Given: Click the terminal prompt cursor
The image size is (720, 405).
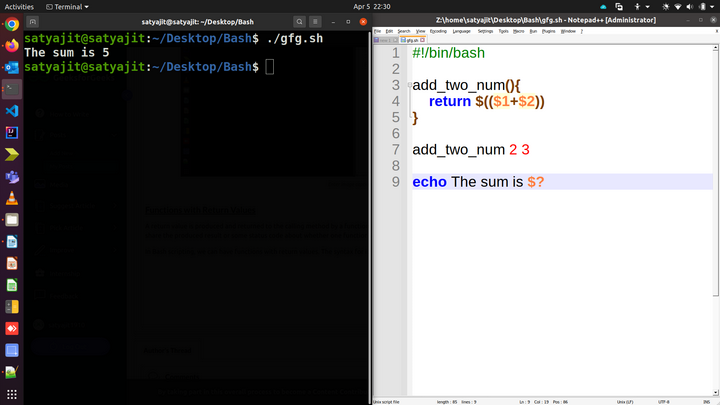Looking at the screenshot, I should point(270,67).
